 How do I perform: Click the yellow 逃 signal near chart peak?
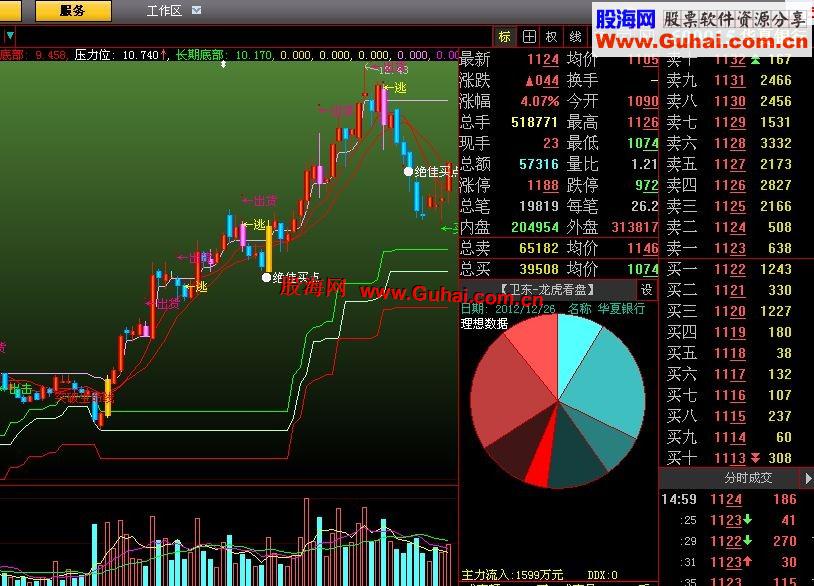399,88
